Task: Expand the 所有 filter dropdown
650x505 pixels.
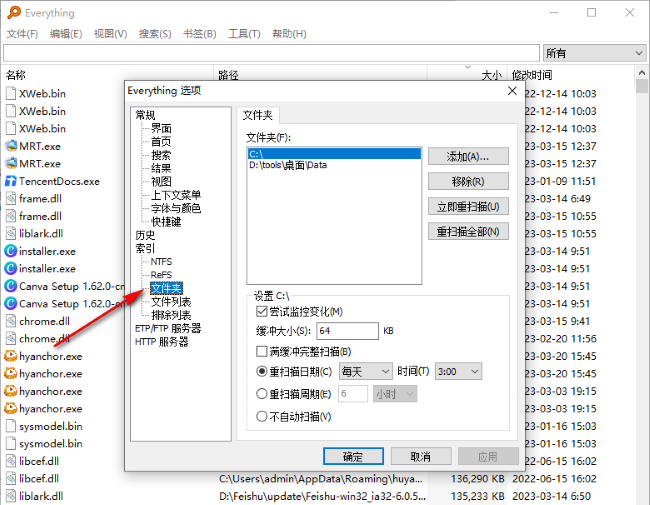Action: click(594, 53)
